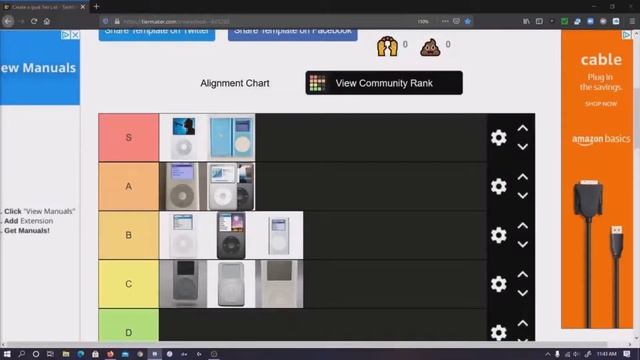Image resolution: width=640 pixels, height=360 pixels.
Task: Open the Firefox library icon
Action: tap(527, 21)
